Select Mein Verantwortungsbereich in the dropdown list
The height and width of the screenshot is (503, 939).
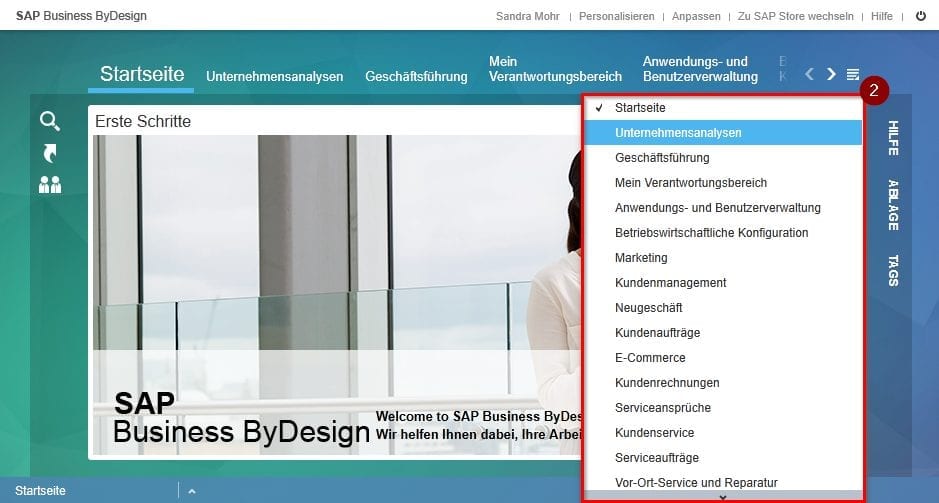point(723,183)
